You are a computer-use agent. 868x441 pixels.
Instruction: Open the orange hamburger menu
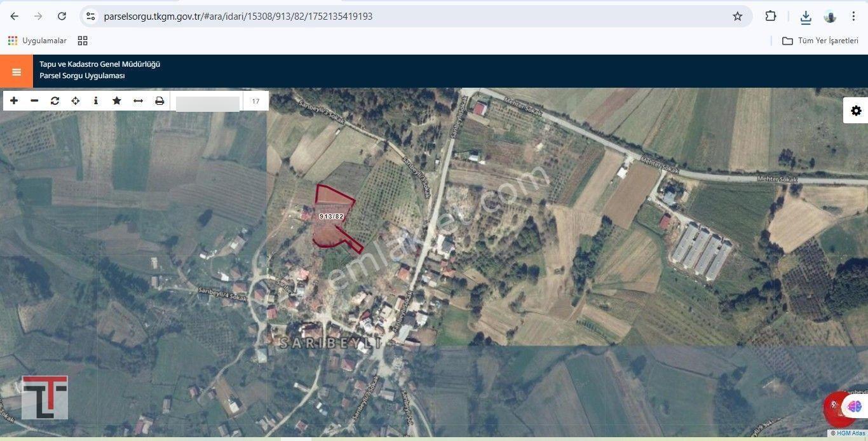(x=17, y=71)
